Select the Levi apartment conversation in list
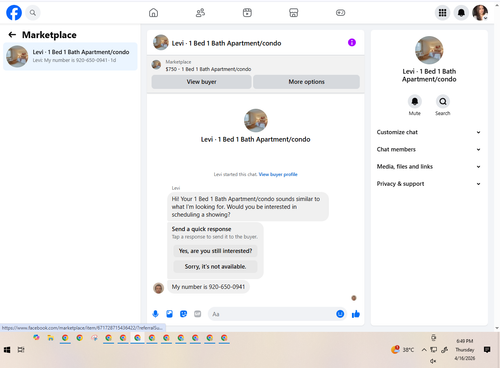 [70, 56]
